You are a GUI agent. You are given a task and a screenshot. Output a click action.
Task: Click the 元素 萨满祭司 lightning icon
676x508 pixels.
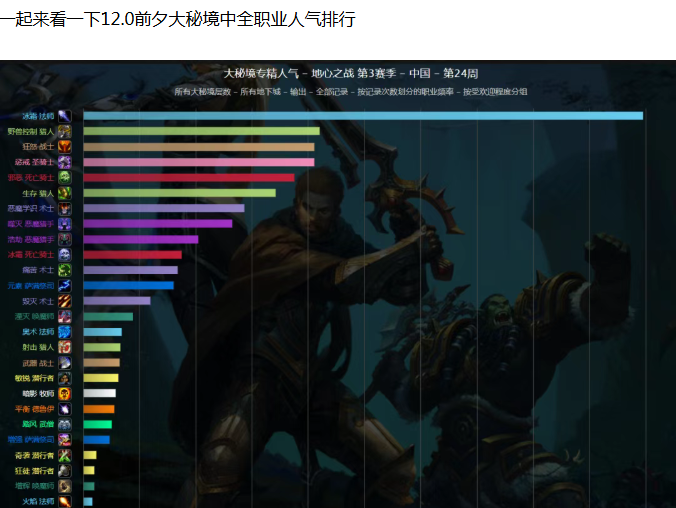click(x=65, y=285)
